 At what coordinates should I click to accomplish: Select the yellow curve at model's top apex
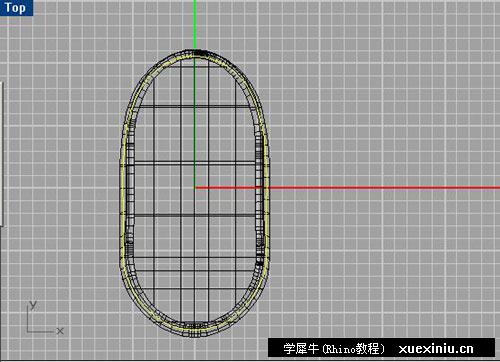tap(195, 57)
